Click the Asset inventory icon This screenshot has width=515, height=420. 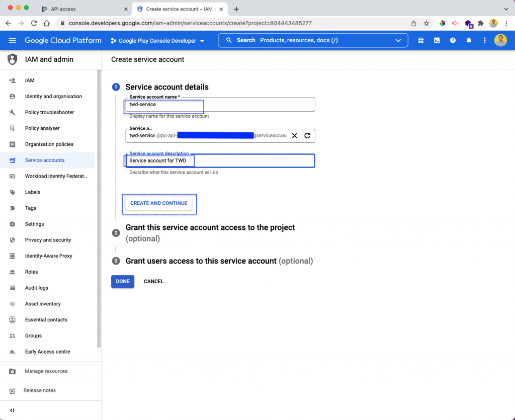click(x=12, y=304)
